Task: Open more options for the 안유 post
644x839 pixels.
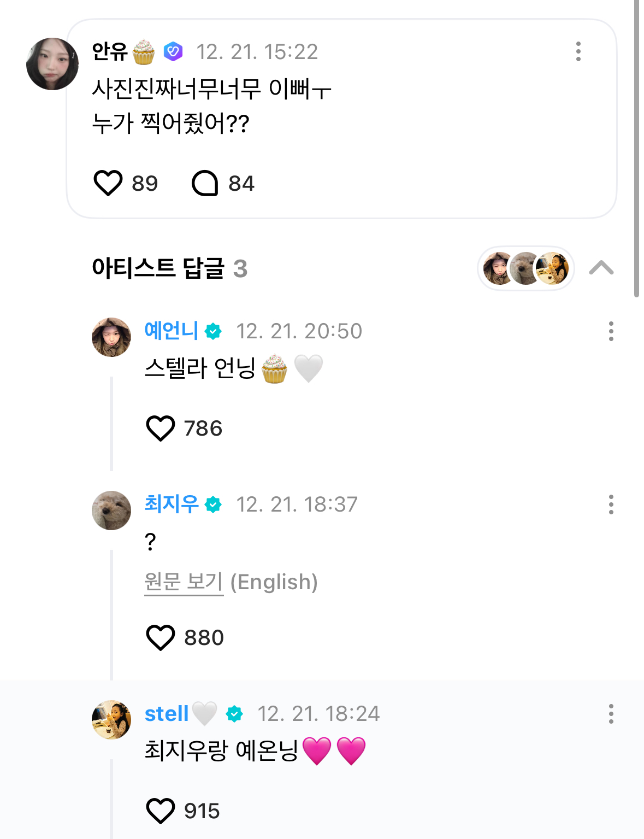Action: (578, 51)
